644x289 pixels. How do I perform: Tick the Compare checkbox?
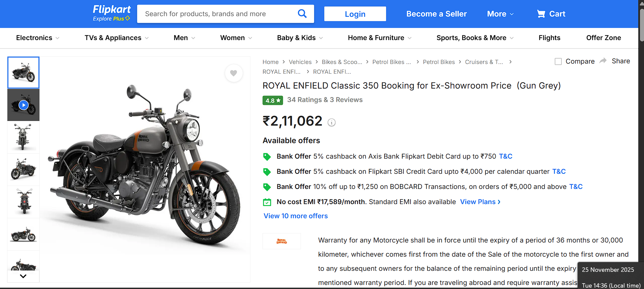pyautogui.click(x=558, y=62)
